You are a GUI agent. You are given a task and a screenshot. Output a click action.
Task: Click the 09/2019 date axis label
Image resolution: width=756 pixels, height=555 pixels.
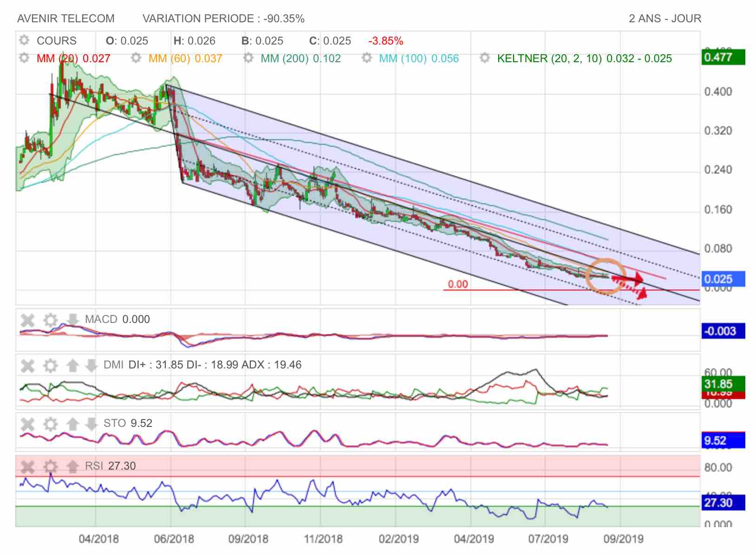coord(623,539)
